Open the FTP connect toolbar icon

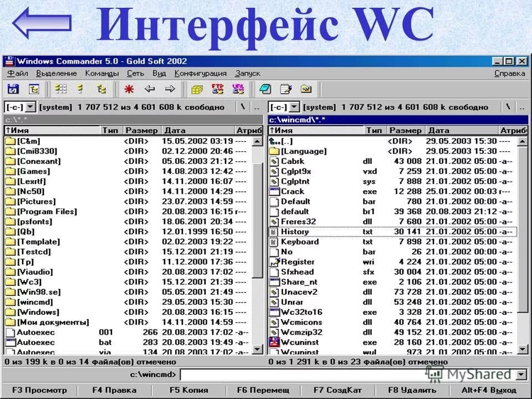(x=217, y=89)
